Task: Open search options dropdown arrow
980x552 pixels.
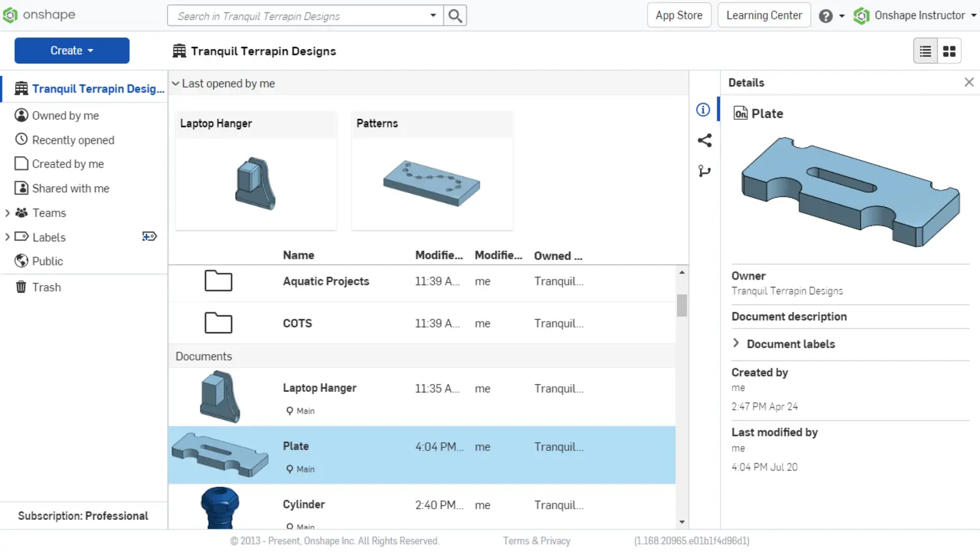Action: click(433, 16)
